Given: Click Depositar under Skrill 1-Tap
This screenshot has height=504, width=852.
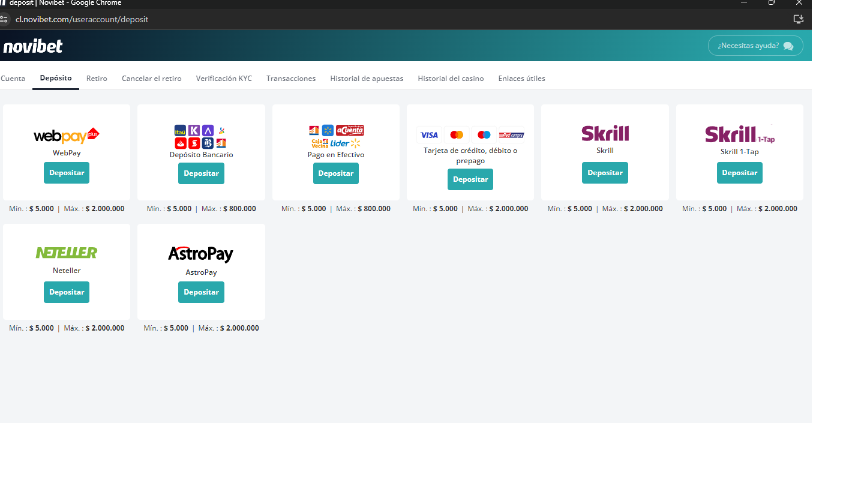Looking at the screenshot, I should point(740,173).
